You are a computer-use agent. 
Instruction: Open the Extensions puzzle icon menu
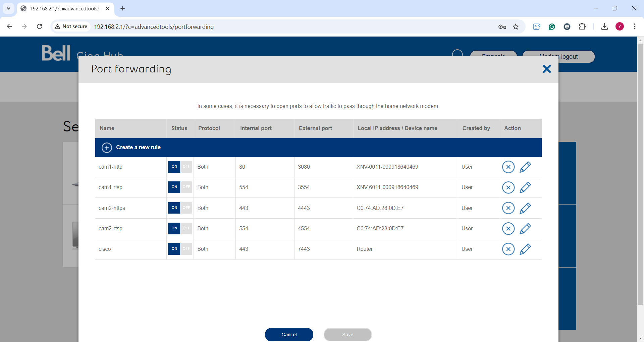pyautogui.click(x=582, y=26)
